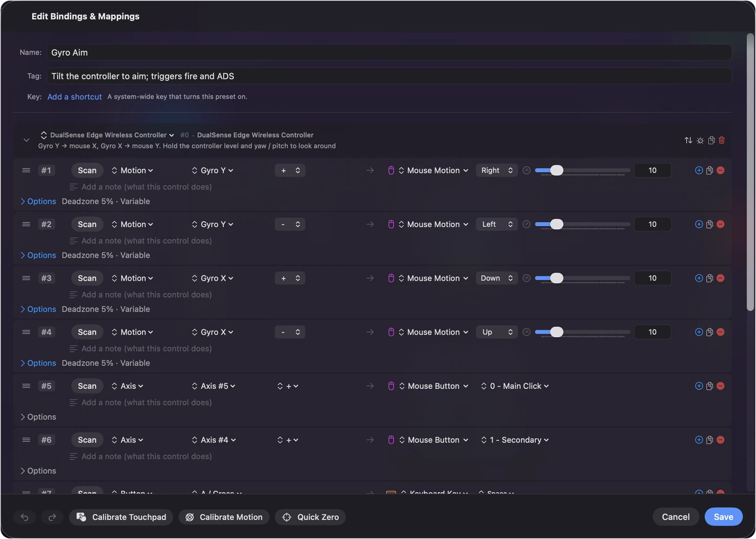Delete the DualSense Edge controller group via trash icon
Image resolution: width=756 pixels, height=539 pixels.
pos(721,140)
